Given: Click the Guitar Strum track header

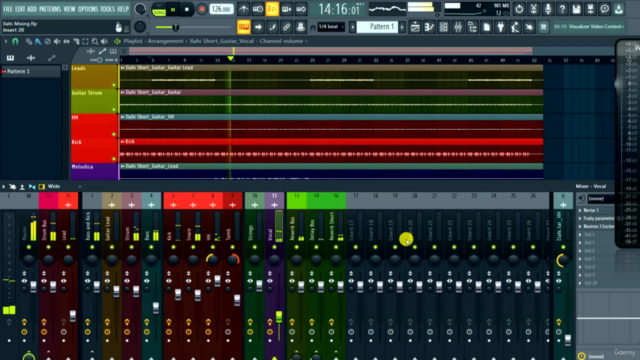Looking at the screenshot, I should click(94, 101).
